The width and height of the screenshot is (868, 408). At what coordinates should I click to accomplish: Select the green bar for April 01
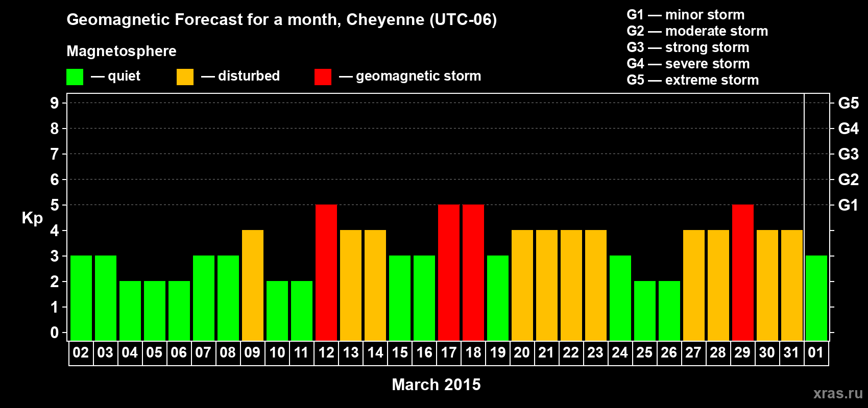coord(816,298)
